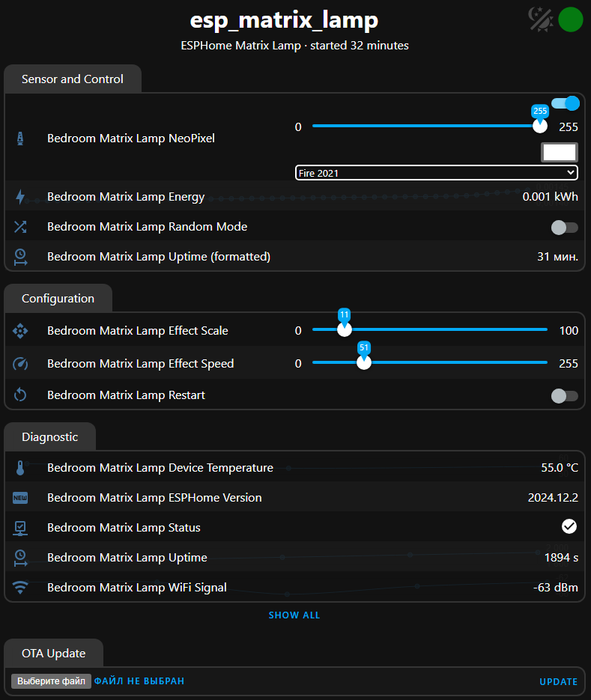Click the WiFi Signal icon
Viewport: 591px width, 700px height.
point(20,588)
